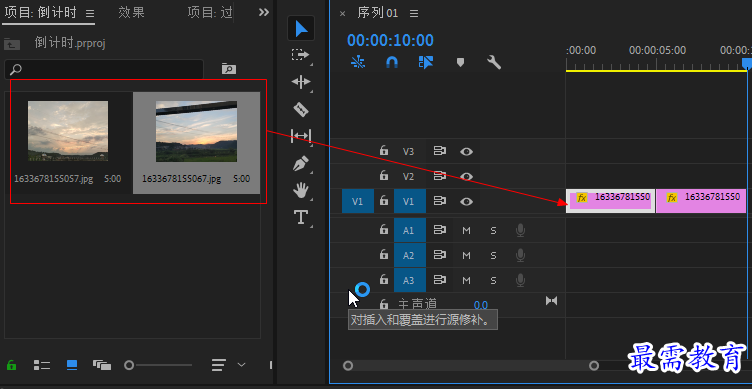
Task: Select the Selection tool arrow
Action: (301, 29)
